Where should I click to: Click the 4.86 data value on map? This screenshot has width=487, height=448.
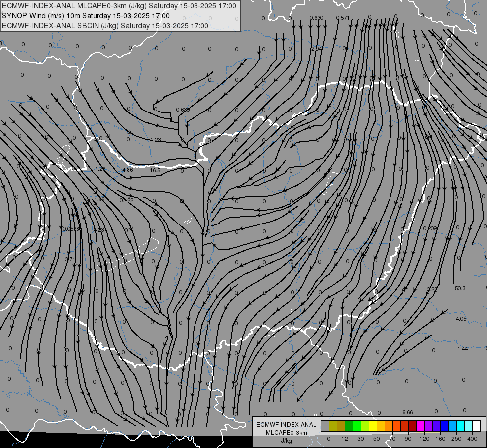[x=128, y=170]
